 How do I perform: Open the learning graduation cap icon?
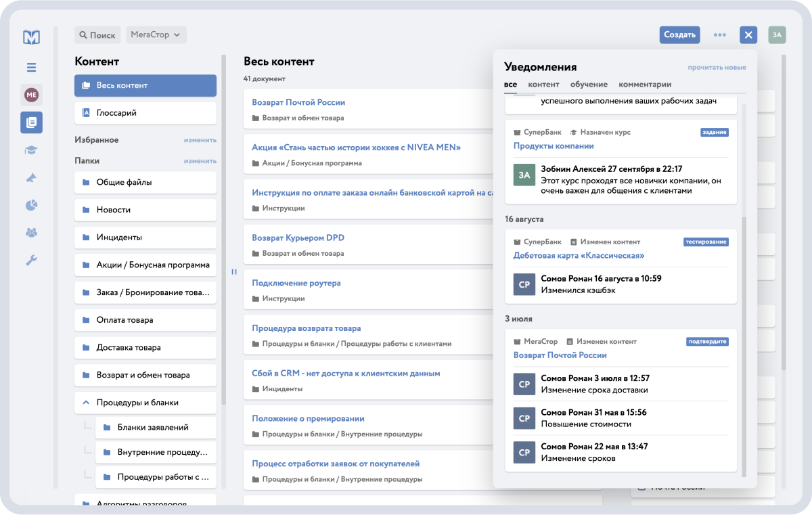pos(31,150)
